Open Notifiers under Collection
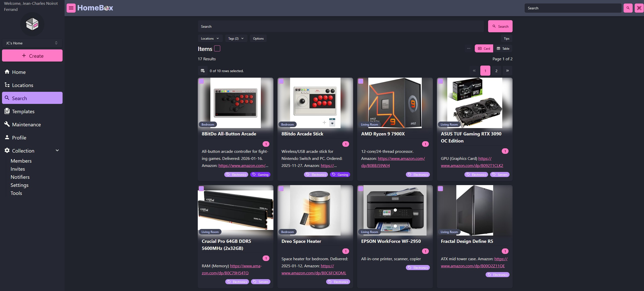 tap(20, 177)
